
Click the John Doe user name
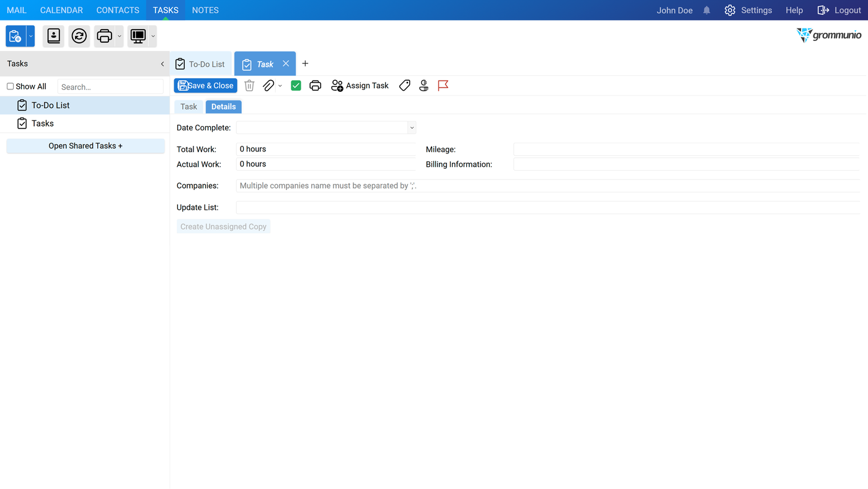click(x=675, y=10)
